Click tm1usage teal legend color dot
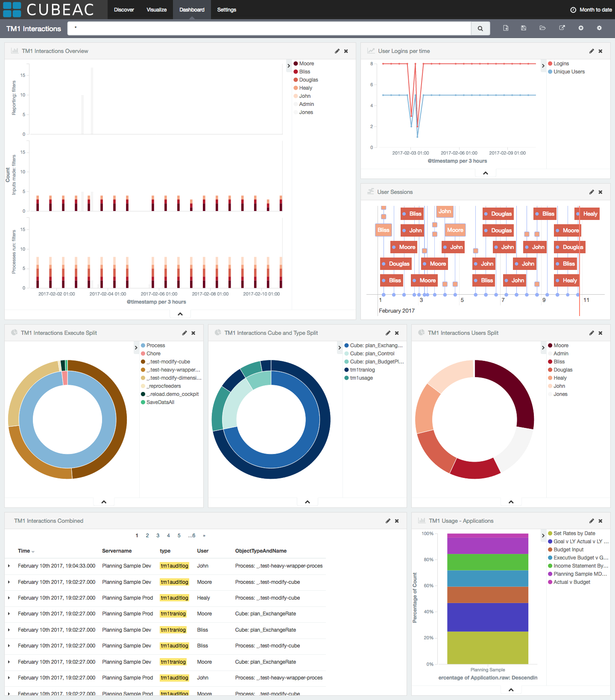 346,378
